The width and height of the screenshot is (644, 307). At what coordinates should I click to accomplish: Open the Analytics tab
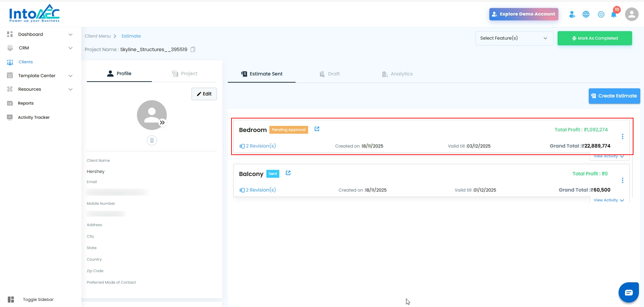[x=397, y=74]
